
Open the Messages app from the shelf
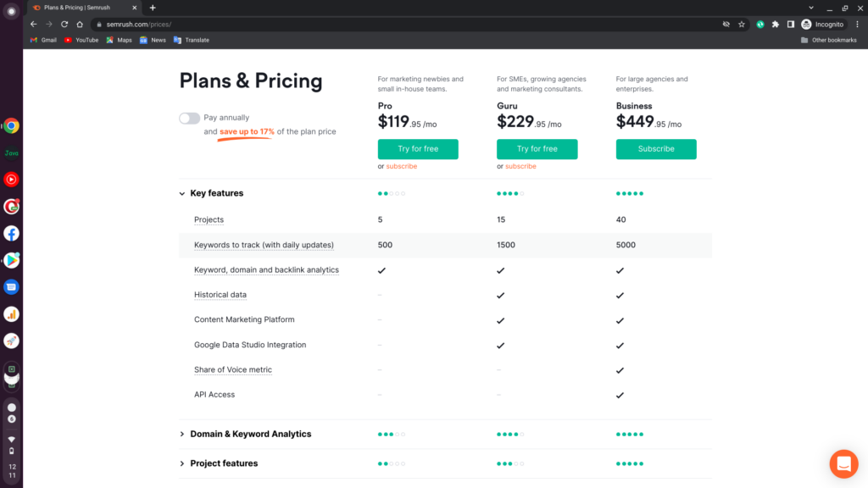12,287
